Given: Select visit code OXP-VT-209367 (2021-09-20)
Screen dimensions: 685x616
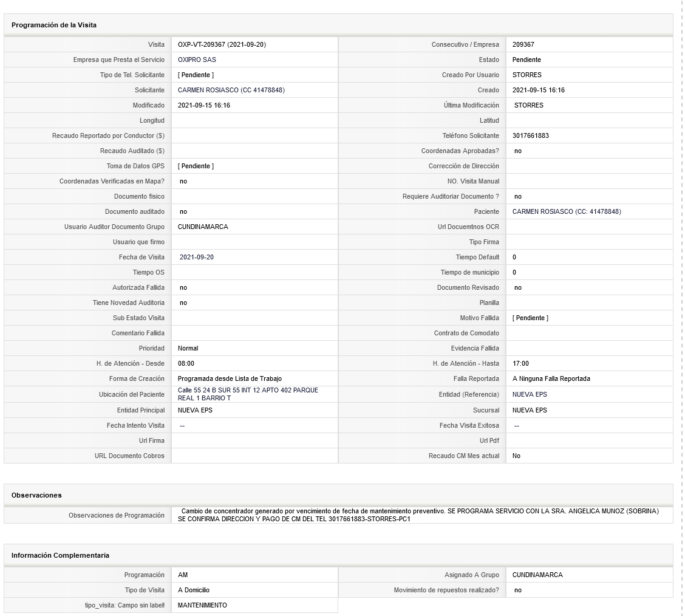Looking at the screenshot, I should click(x=222, y=44).
